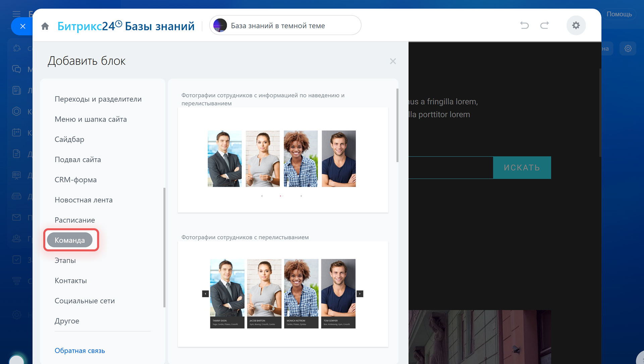Click the ИСКАТЬ search button
Image resolution: width=644 pixels, height=364 pixels.
coord(522,168)
